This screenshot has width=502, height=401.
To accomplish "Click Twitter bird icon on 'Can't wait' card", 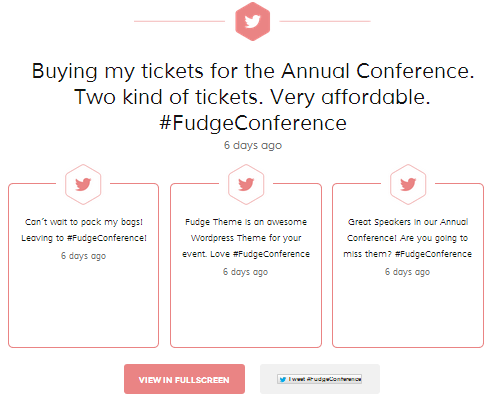I will tap(83, 184).
